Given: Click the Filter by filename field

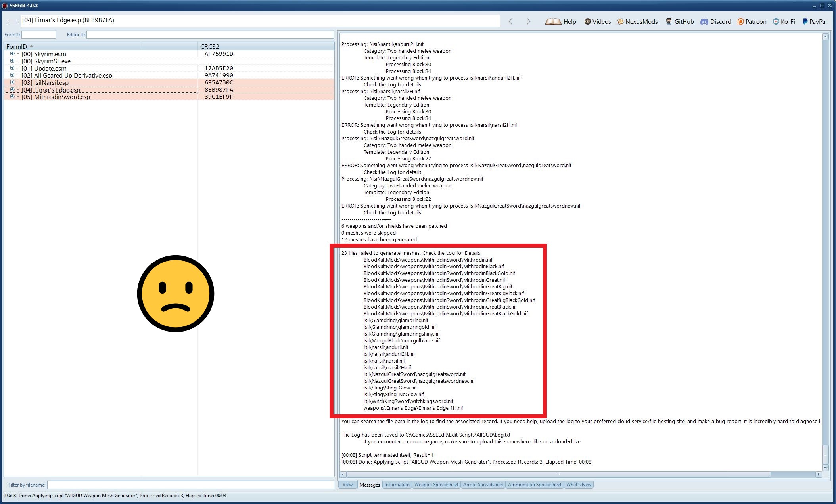Looking at the screenshot, I should click(190, 485).
